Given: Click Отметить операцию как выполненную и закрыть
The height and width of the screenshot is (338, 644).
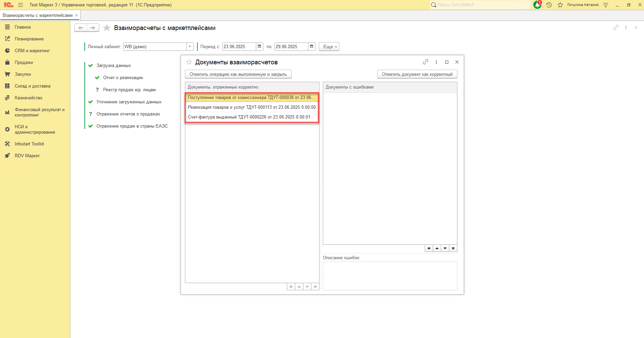Looking at the screenshot, I should click(238, 74).
